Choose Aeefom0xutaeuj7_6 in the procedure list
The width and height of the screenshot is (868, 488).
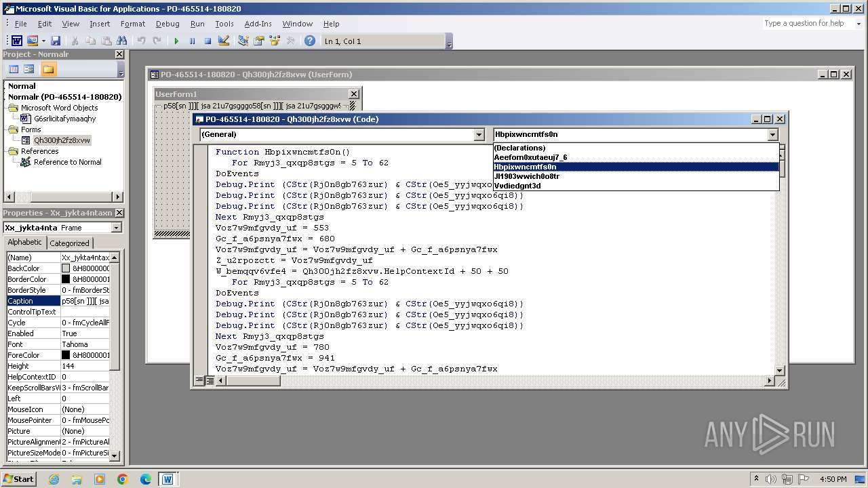[x=636, y=157]
